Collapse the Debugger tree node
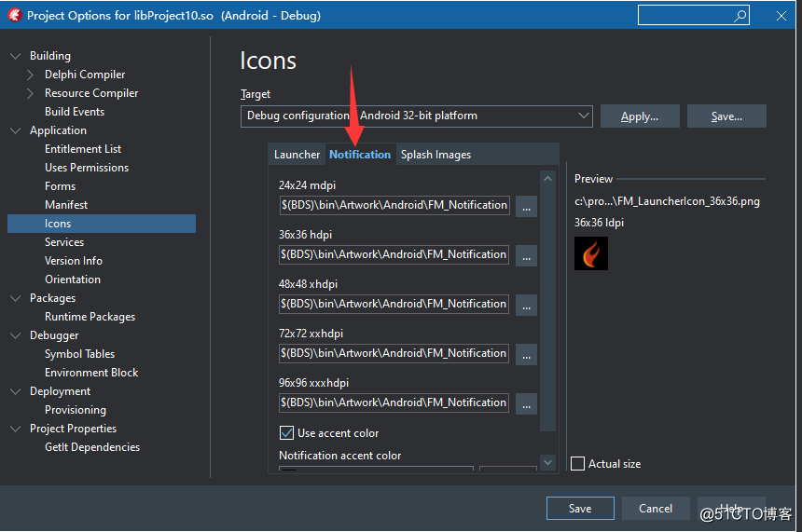802x532 pixels. coord(16,335)
